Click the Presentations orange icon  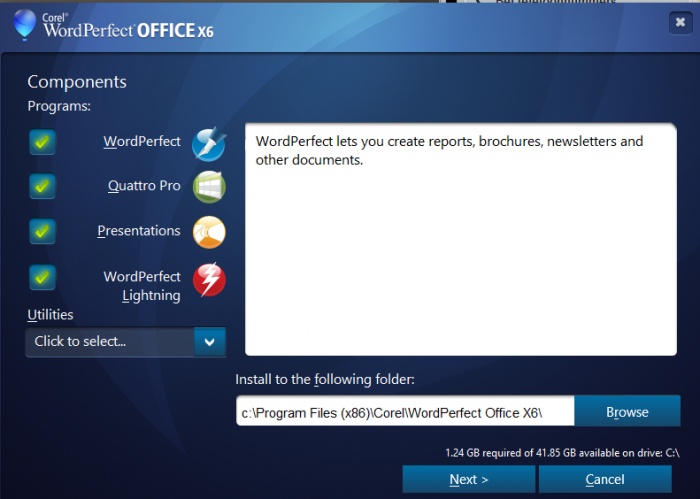click(x=209, y=232)
